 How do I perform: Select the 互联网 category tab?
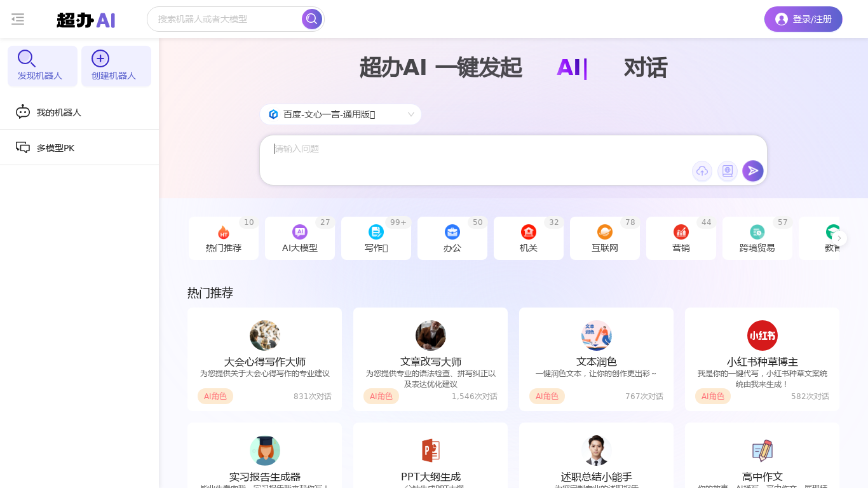(604, 238)
